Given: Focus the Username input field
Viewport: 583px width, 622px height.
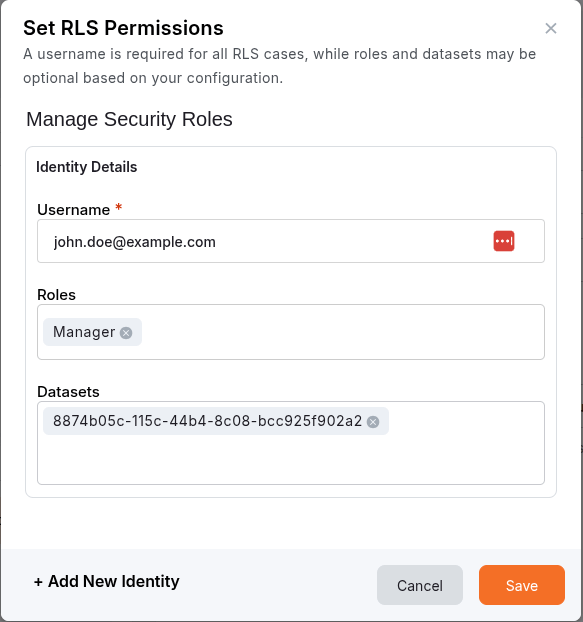Looking at the screenshot, I should click(x=291, y=241).
